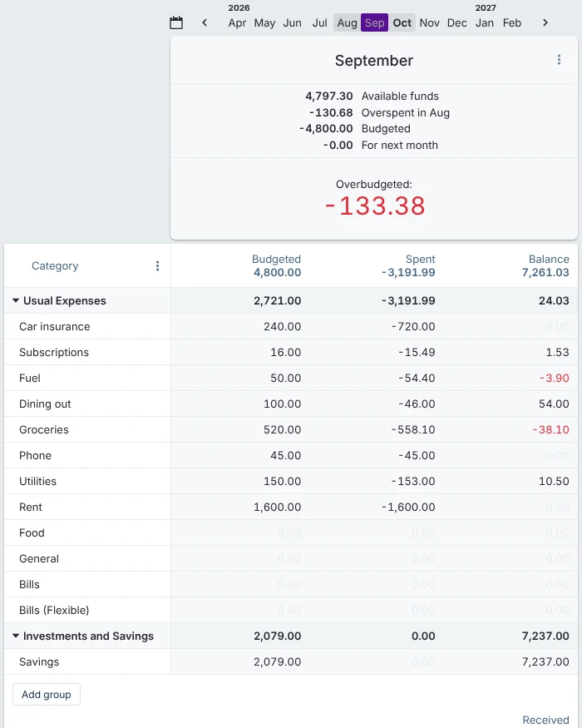The image size is (582, 728).
Task: Open Utilities spent -153.00 transactions
Action: 413,482
